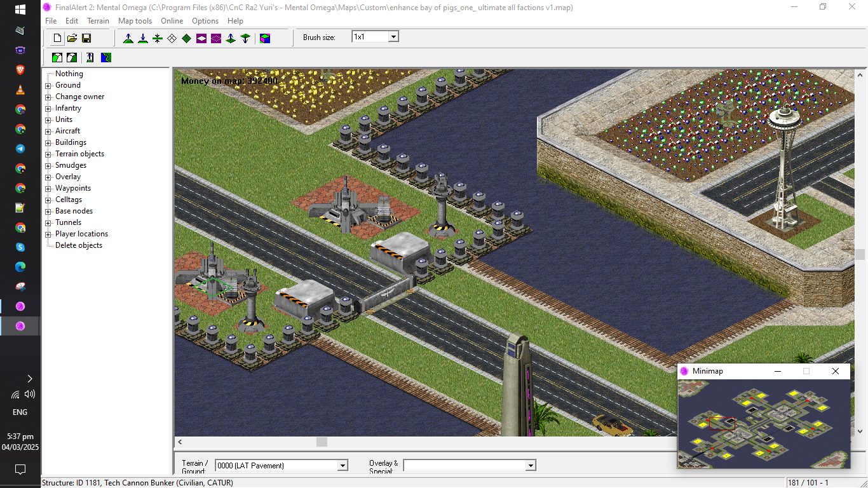Screen dimensions: 868x488
Task: Select Base nodes in the object tree
Action: [74, 211]
